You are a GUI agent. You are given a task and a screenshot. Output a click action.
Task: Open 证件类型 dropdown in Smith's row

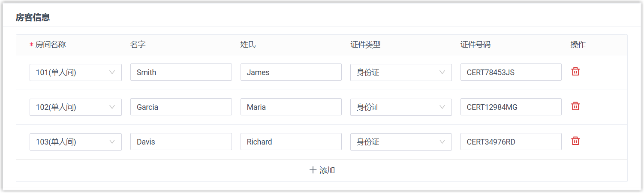click(x=400, y=72)
